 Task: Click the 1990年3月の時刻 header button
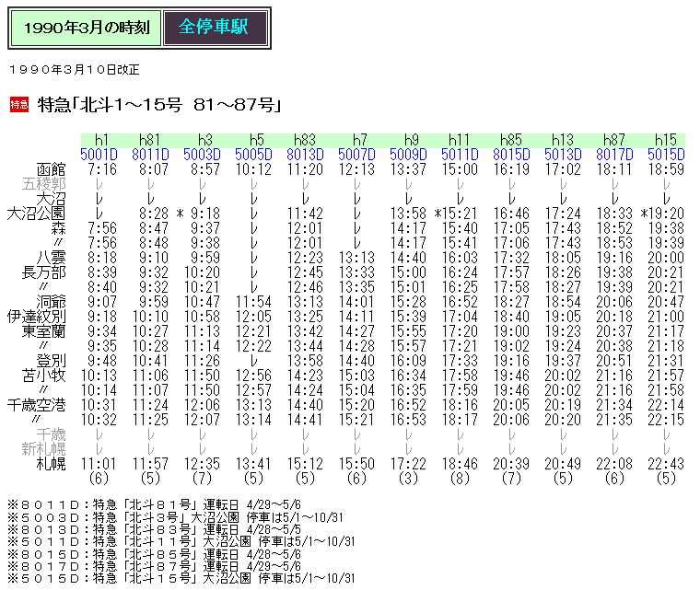coord(86,28)
